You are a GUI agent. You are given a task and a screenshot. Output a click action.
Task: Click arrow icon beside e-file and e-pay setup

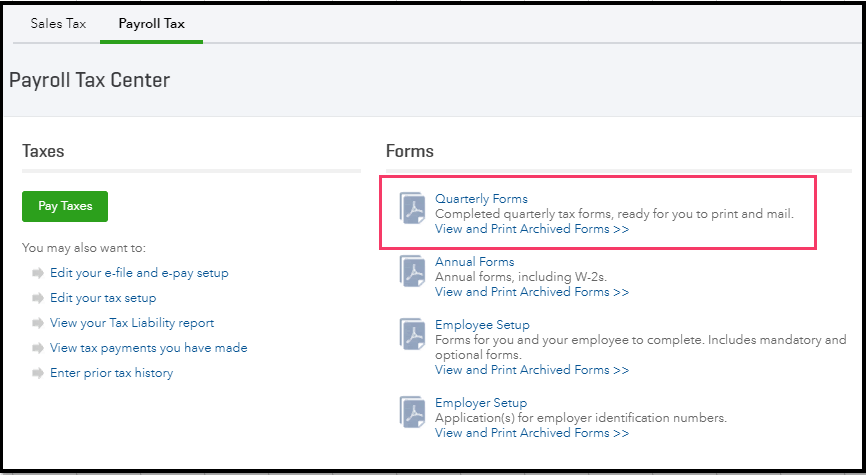pyautogui.click(x=38, y=273)
